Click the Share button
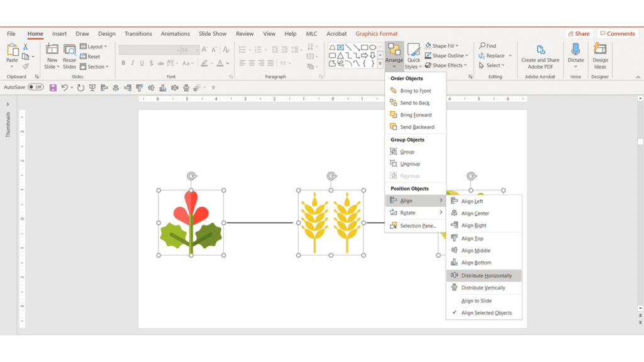Screen dimensions: 644x362 (x=579, y=34)
